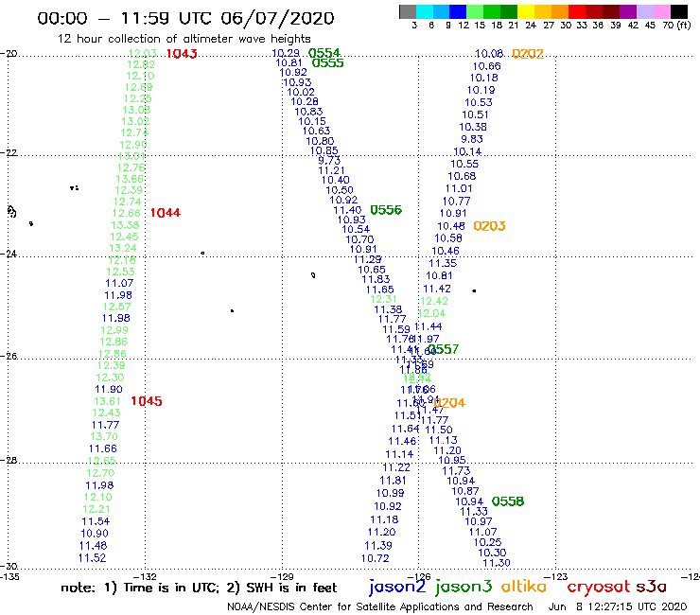Select the reading 10.72 in the middle track

pos(375,558)
